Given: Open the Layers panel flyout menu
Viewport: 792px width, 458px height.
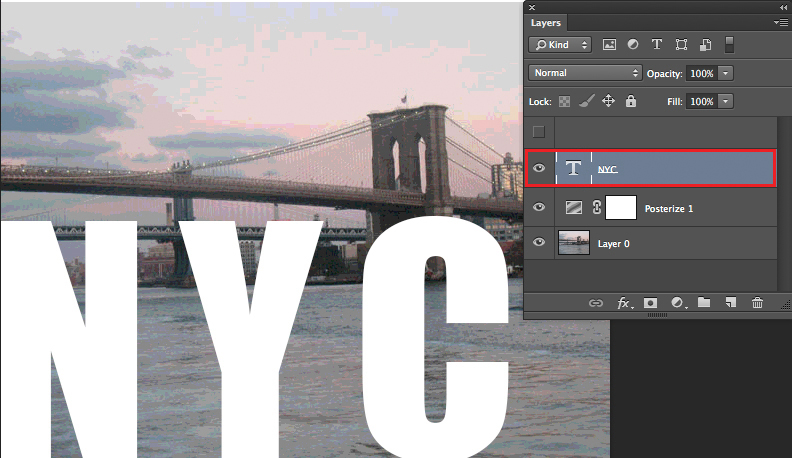Looking at the screenshot, I should [x=781, y=22].
